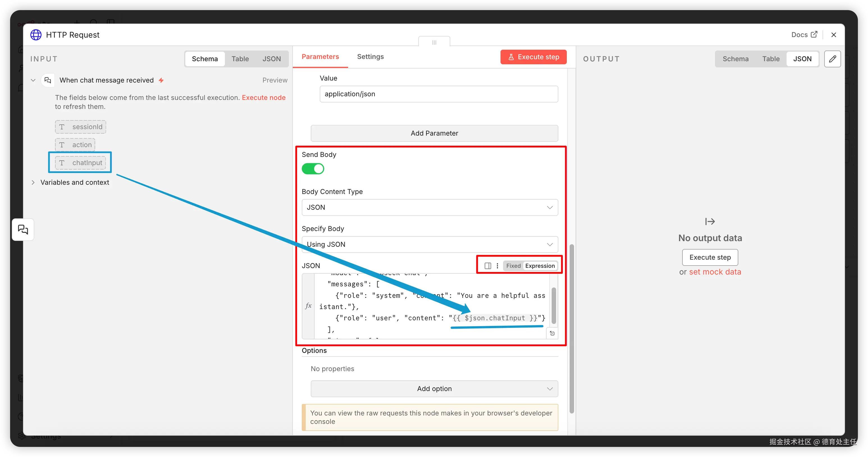
Task: Expand the JSON expression editor icon
Action: 552,333
